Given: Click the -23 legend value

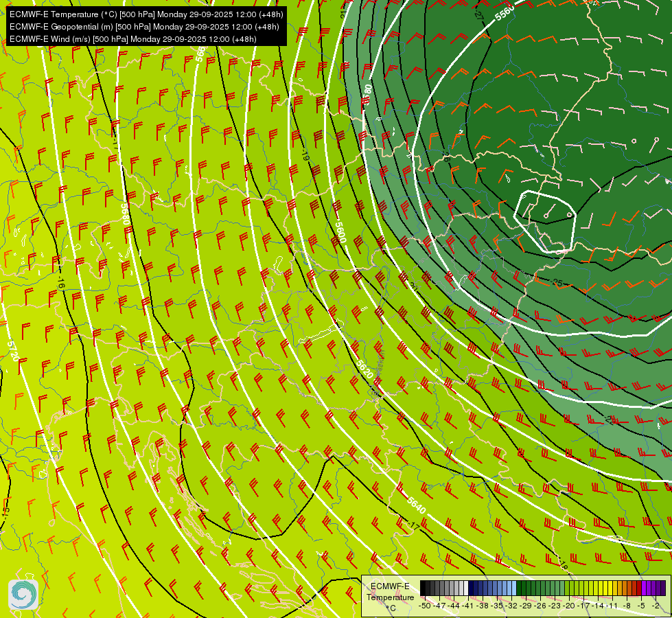Looking at the screenshot, I should pyautogui.click(x=555, y=606).
